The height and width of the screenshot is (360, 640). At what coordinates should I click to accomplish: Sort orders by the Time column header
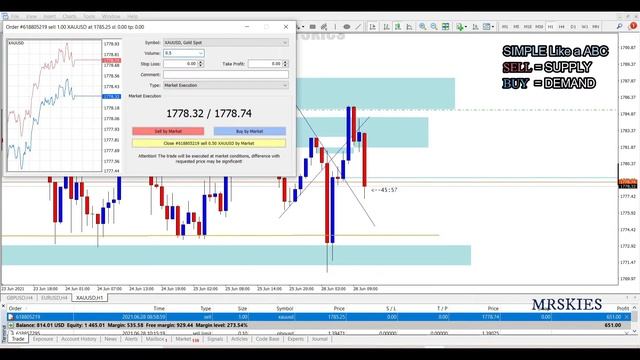tap(159, 308)
